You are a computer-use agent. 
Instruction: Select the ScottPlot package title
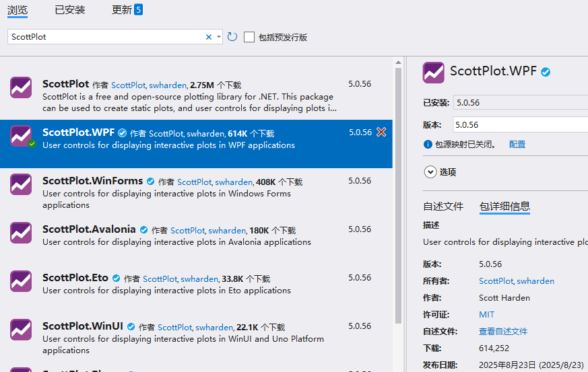pos(65,84)
